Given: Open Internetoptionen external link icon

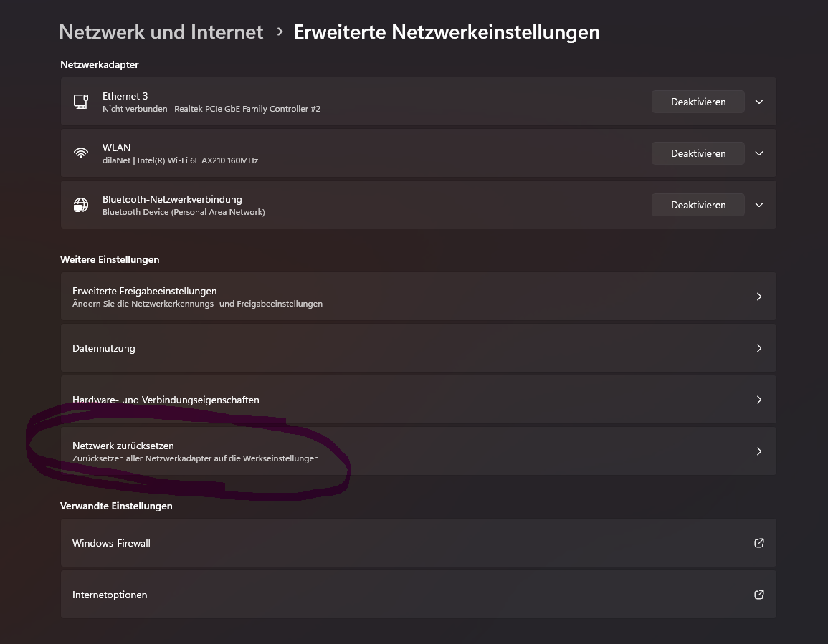Looking at the screenshot, I should click(759, 595).
